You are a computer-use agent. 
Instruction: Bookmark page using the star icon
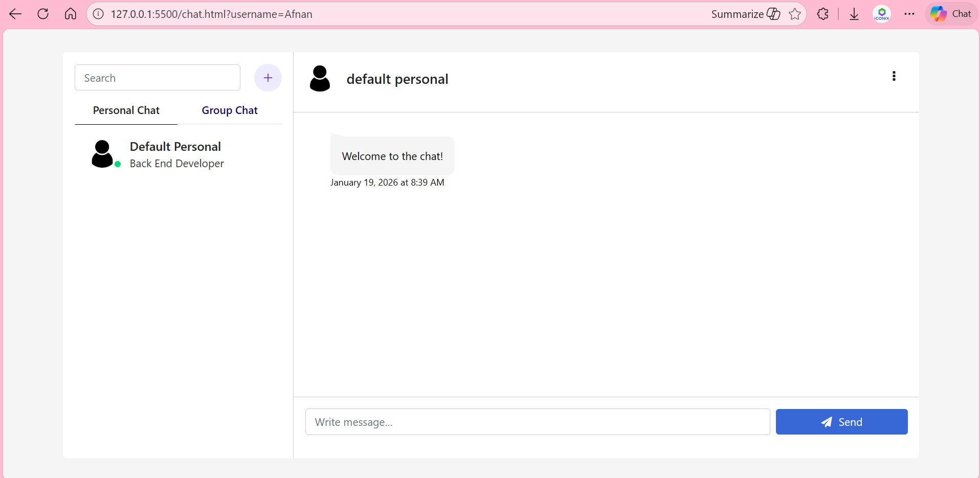point(794,14)
